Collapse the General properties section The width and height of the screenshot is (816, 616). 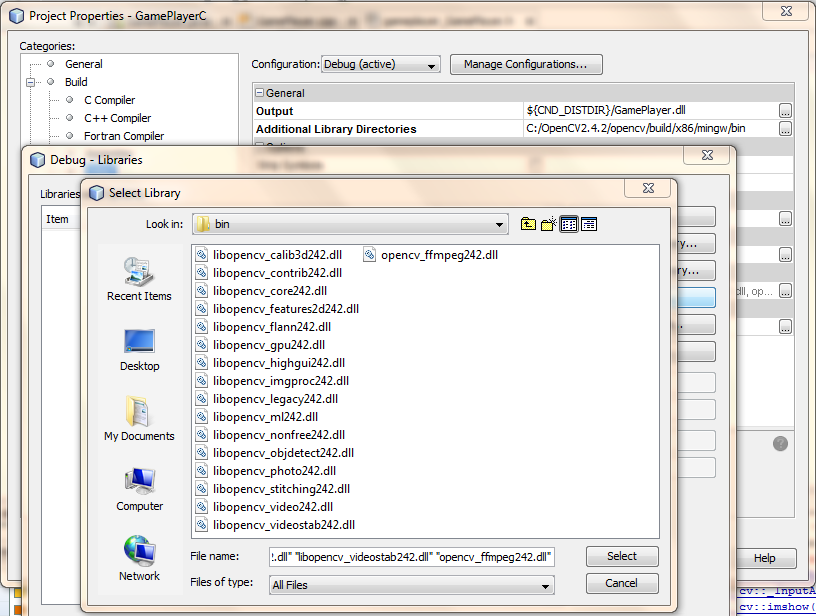(x=260, y=93)
